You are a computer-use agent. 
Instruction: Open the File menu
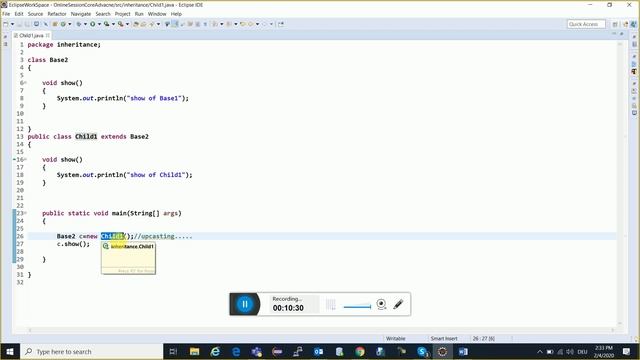tap(6, 14)
